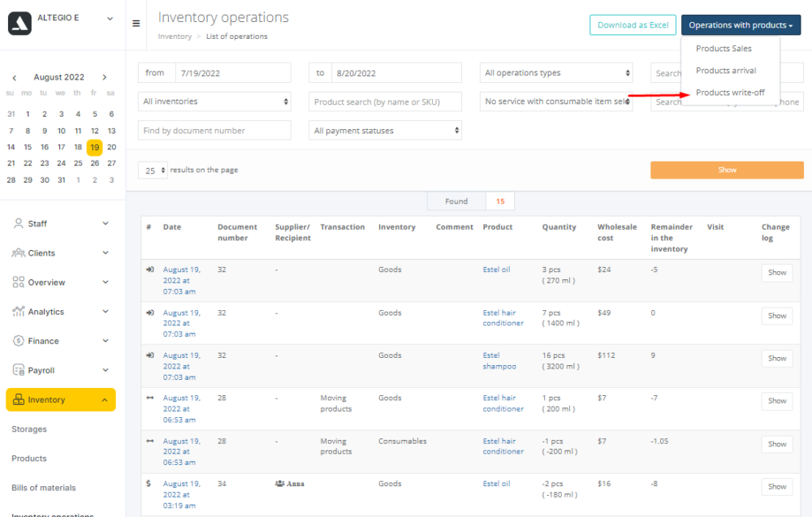
Task: Open Storages in the sidebar
Action: pyautogui.click(x=29, y=429)
